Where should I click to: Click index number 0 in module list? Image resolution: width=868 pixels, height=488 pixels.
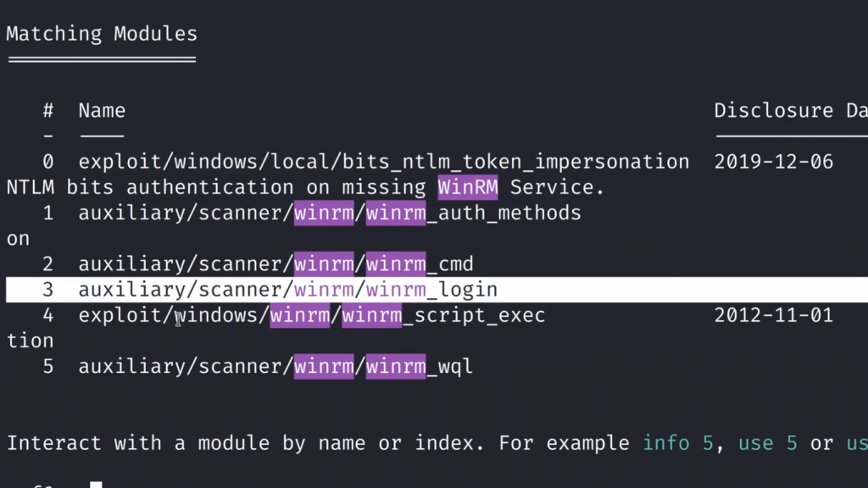(x=48, y=162)
